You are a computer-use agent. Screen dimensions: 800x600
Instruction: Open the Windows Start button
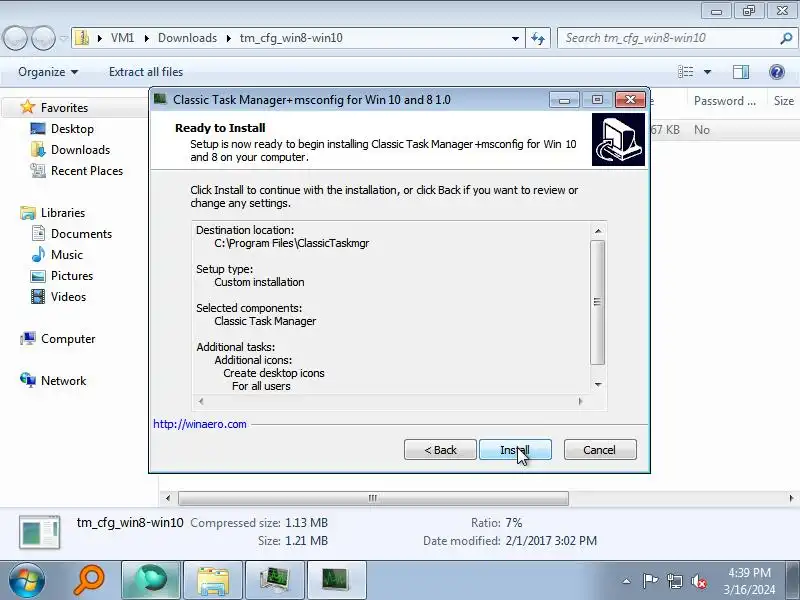coord(26,580)
